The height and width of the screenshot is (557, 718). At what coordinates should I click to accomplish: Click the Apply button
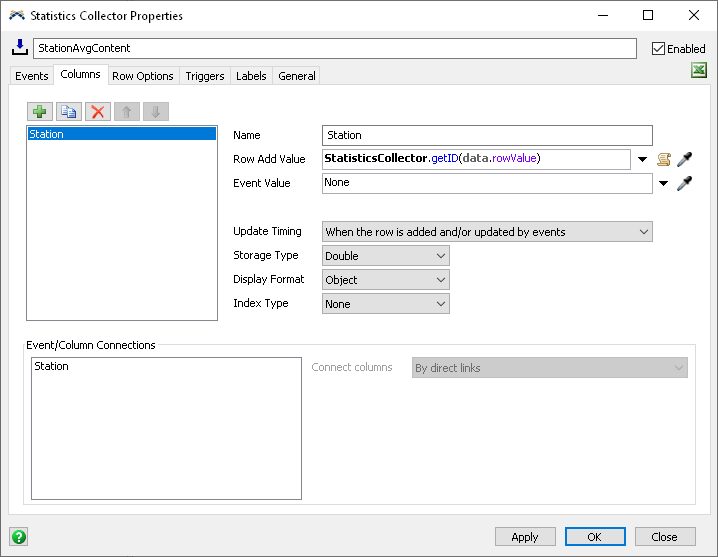click(x=525, y=537)
